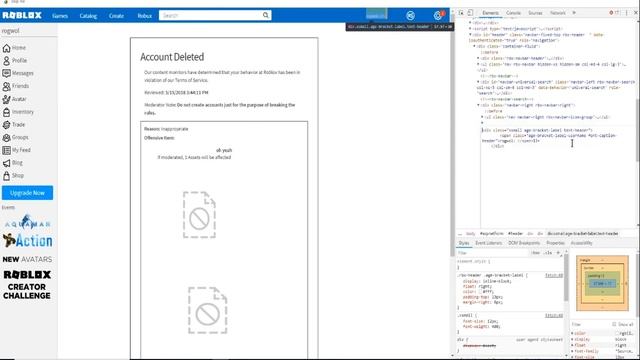The image size is (640, 360).
Task: Click the Styles filter input field
Action: 492,253
